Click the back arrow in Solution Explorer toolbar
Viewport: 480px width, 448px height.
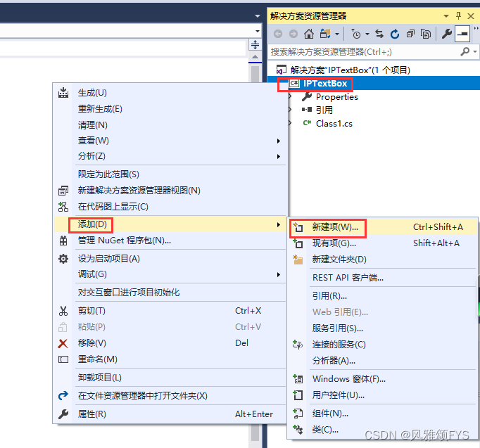coord(278,34)
